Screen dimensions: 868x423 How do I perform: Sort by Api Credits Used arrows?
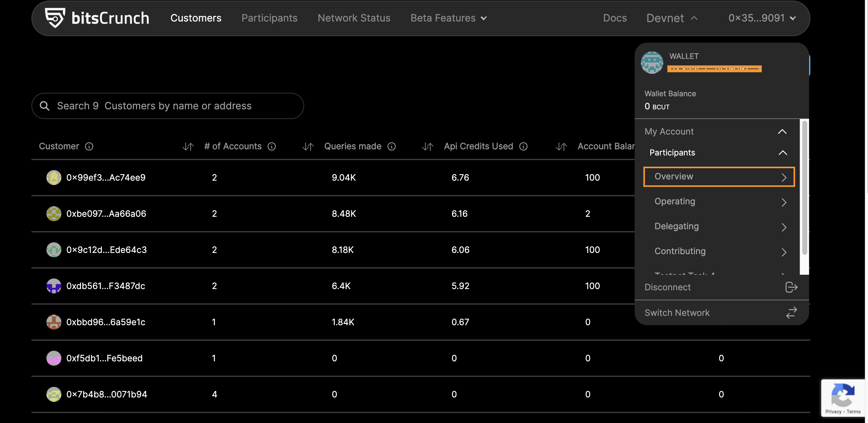(561, 146)
